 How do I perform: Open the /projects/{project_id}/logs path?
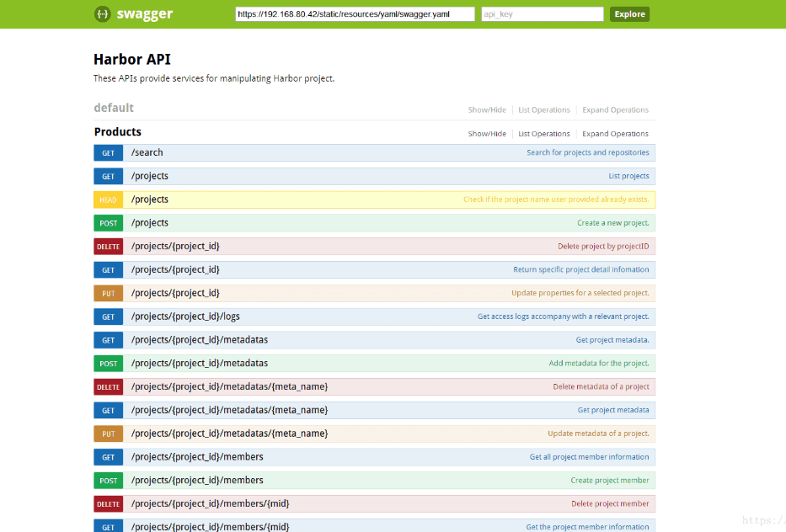click(x=185, y=317)
